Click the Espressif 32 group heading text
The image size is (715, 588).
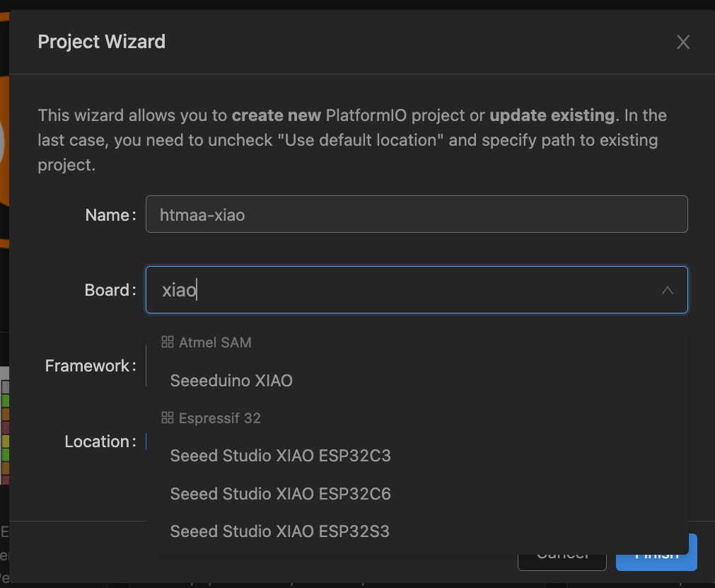[x=219, y=418]
